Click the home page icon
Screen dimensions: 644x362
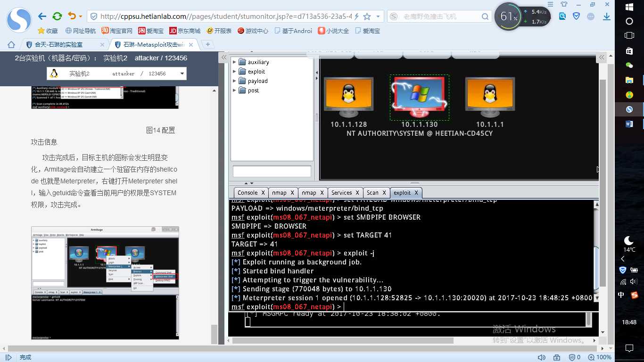(11, 44)
